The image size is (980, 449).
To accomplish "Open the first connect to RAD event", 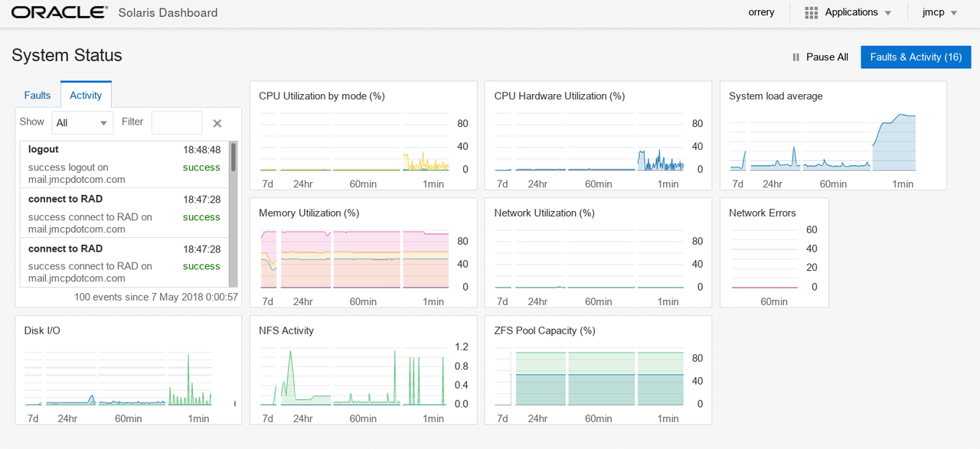I will [124, 213].
